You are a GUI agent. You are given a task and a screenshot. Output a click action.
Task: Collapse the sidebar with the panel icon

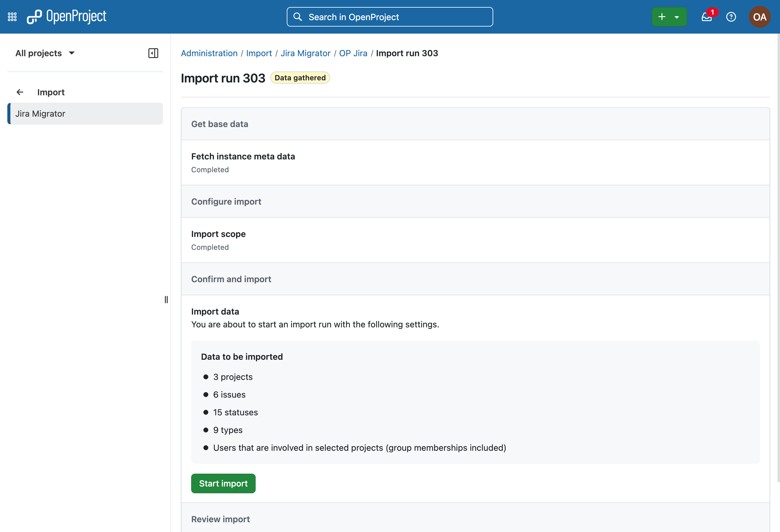point(153,53)
